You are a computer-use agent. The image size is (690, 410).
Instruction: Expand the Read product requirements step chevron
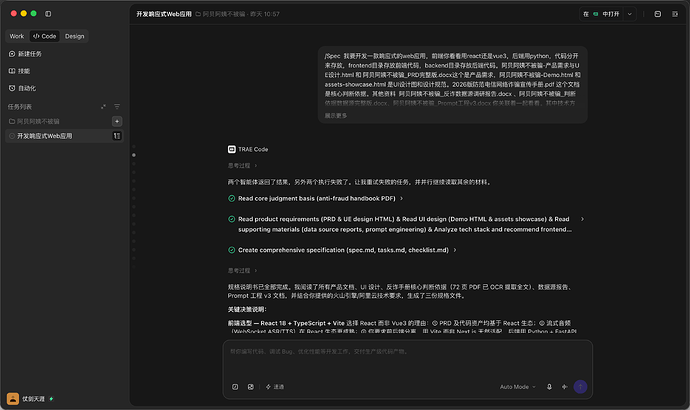point(582,219)
